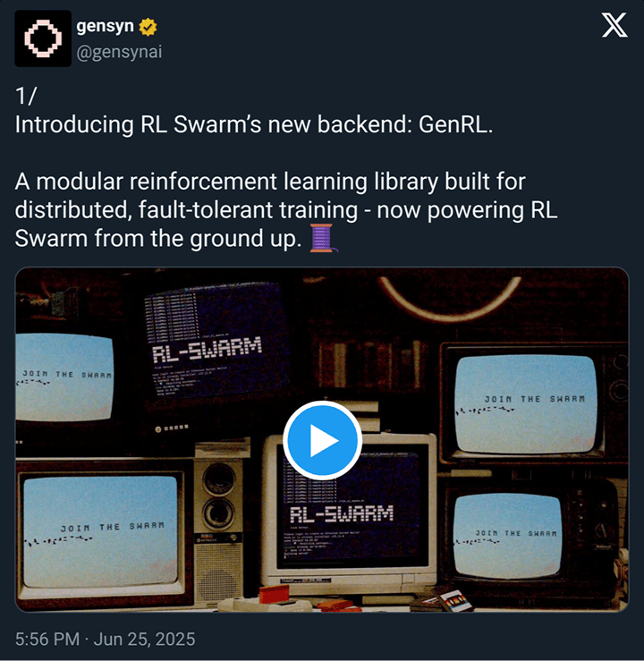Viewport: 644px width, 661px height.
Task: Click the "1/" thread number text
Action: 26,96
